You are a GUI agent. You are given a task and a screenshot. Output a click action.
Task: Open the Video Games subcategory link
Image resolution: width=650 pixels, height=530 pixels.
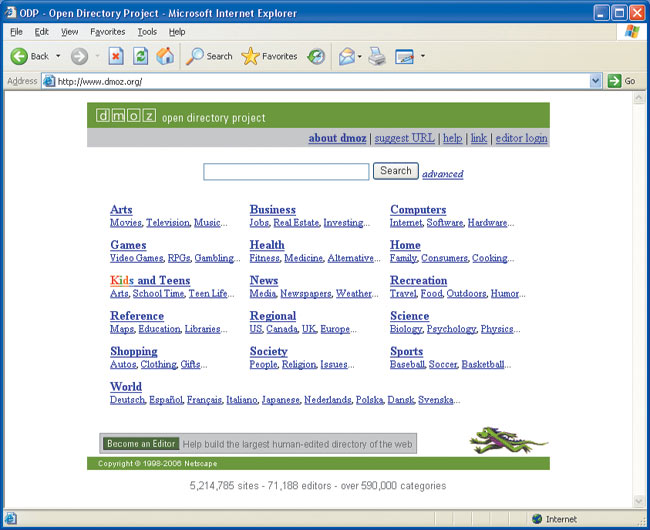(137, 258)
